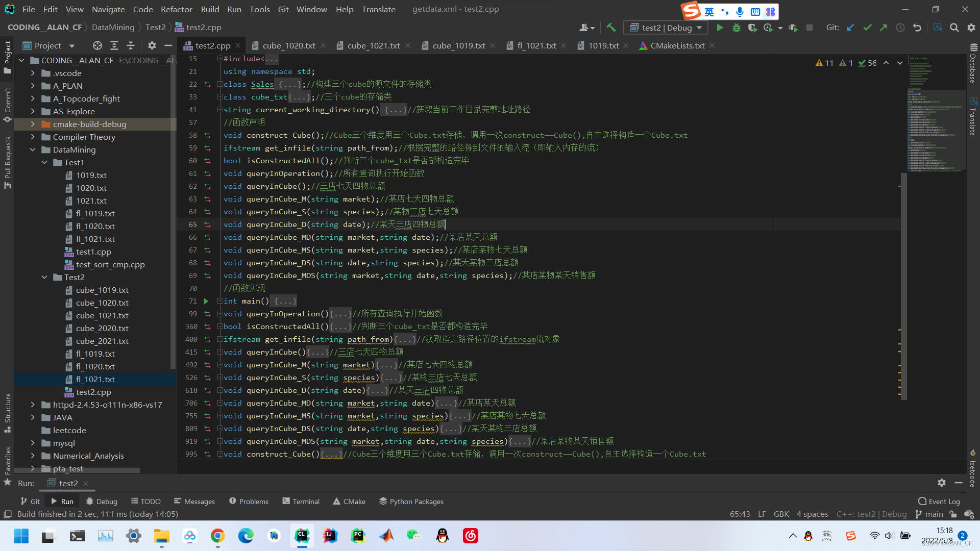The height and width of the screenshot is (551, 980).
Task: Open Search Everywhere magnifier icon
Action: [954, 28]
